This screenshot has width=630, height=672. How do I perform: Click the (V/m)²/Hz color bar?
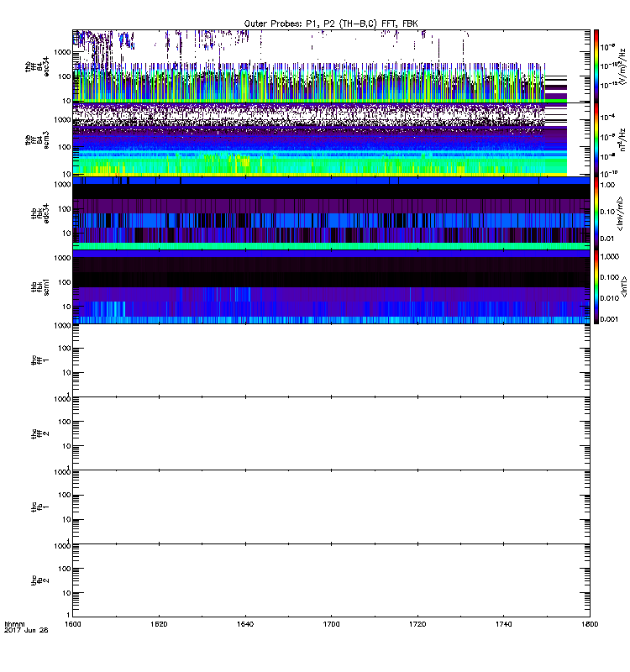click(x=596, y=66)
